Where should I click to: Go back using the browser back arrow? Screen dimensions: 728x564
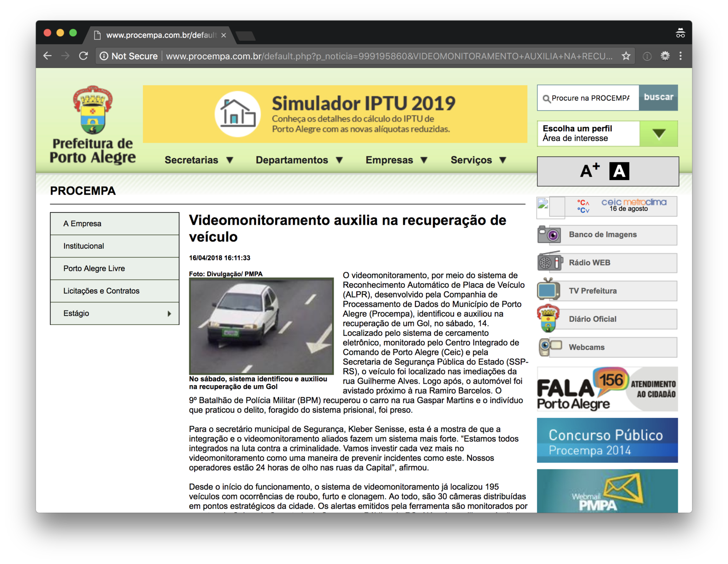point(48,56)
